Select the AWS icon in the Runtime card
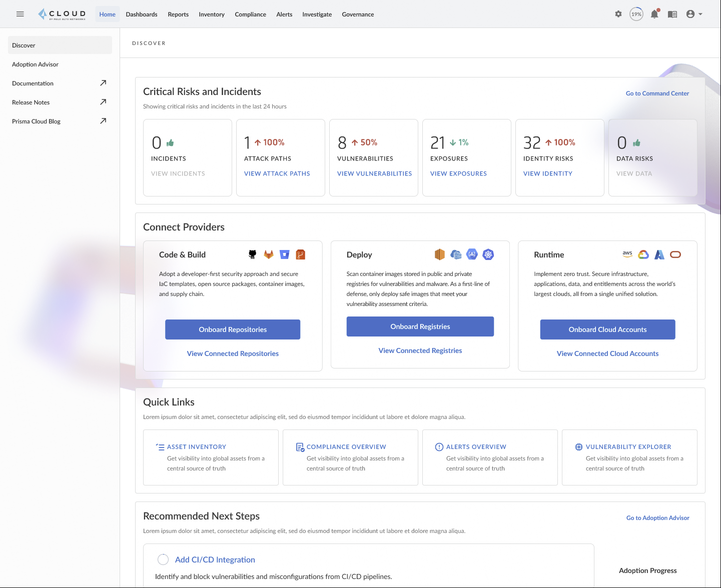This screenshot has height=588, width=721. click(627, 254)
